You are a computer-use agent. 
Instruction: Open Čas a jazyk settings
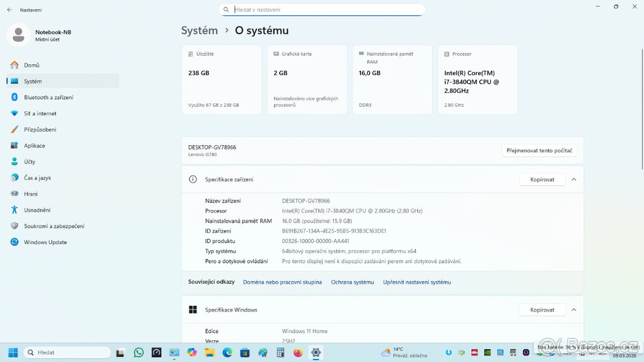pyautogui.click(x=63, y=178)
